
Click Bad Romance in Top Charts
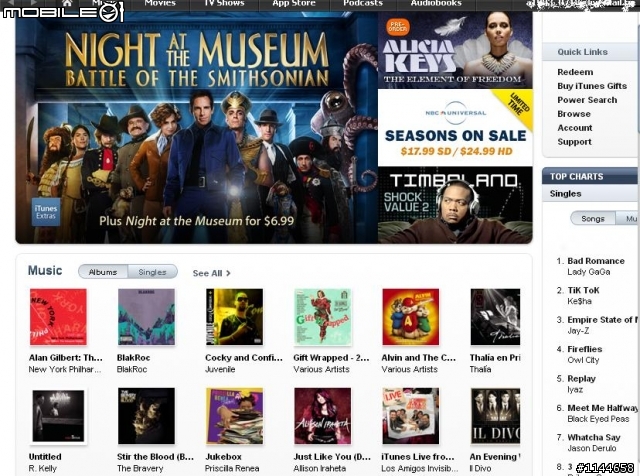pos(596,261)
